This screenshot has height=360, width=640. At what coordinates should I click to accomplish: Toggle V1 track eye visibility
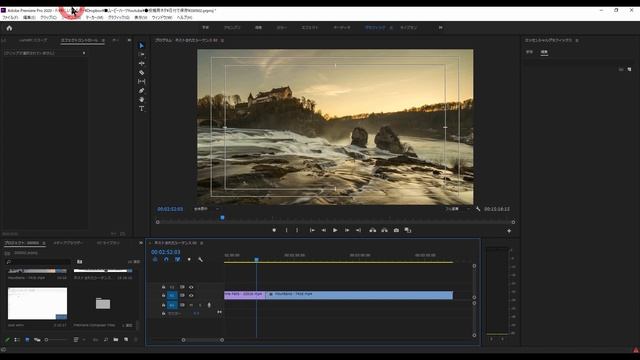(191, 296)
